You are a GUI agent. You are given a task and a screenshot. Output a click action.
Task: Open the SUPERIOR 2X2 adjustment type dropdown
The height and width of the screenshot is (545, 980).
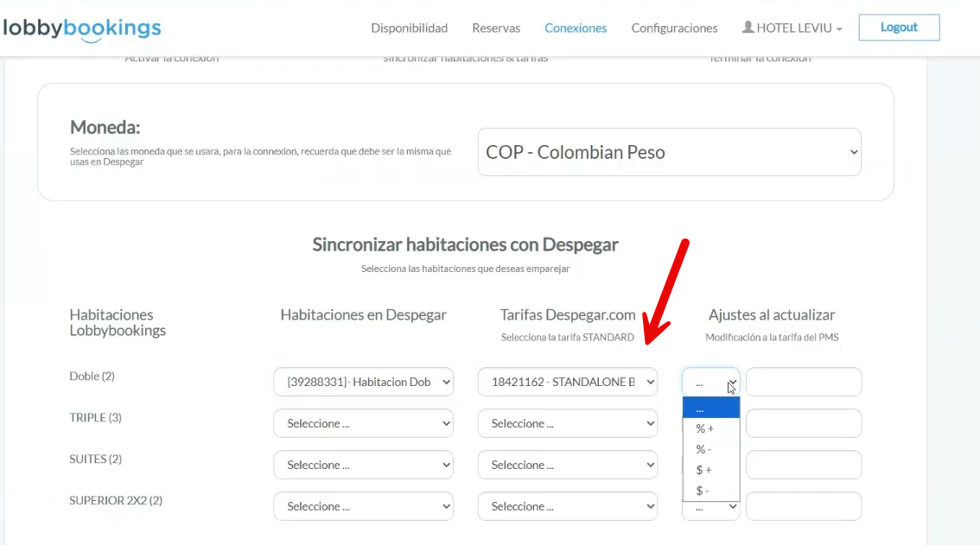coord(710,510)
